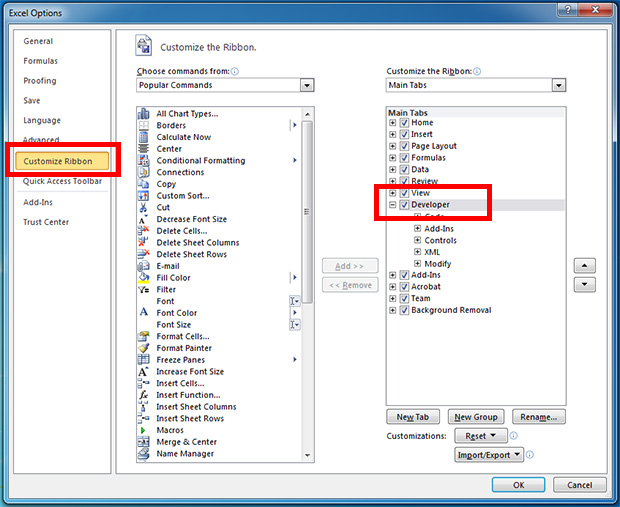Select the Insert Function fx icon
The height and width of the screenshot is (507, 620).
click(143, 395)
